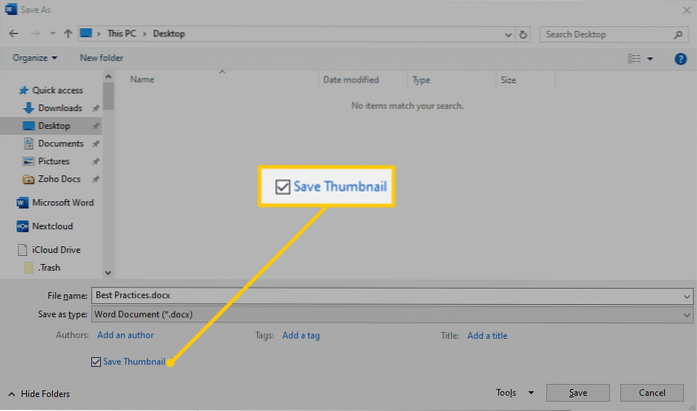Open more view options dropdown arrow
Viewport: 697px width, 411px height.
click(x=650, y=59)
